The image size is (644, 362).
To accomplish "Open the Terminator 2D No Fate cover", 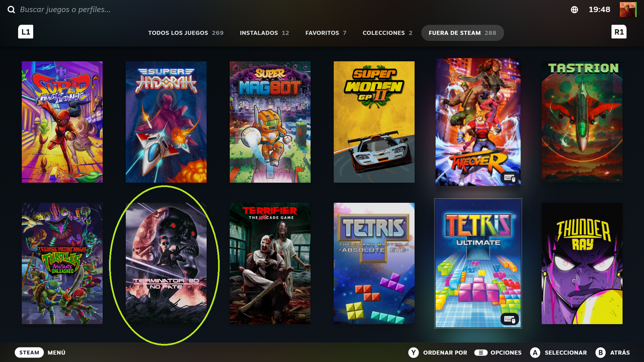I will coord(166,263).
